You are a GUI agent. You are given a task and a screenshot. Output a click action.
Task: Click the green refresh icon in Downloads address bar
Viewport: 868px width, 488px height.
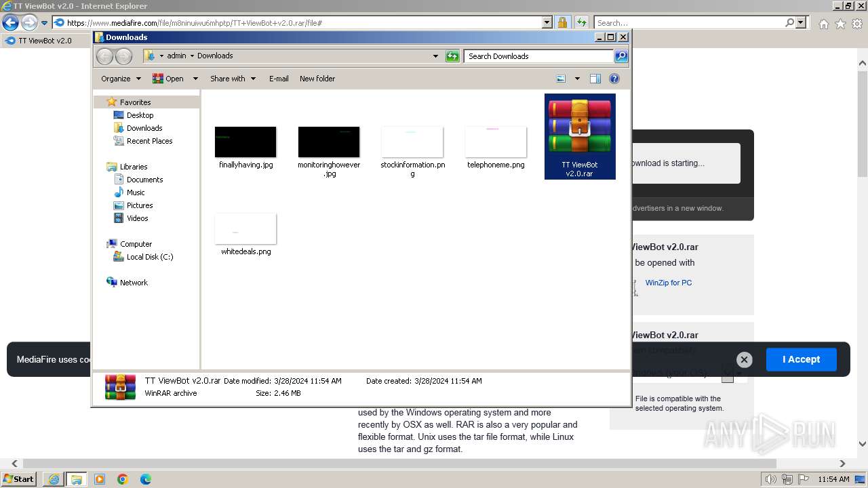point(452,56)
